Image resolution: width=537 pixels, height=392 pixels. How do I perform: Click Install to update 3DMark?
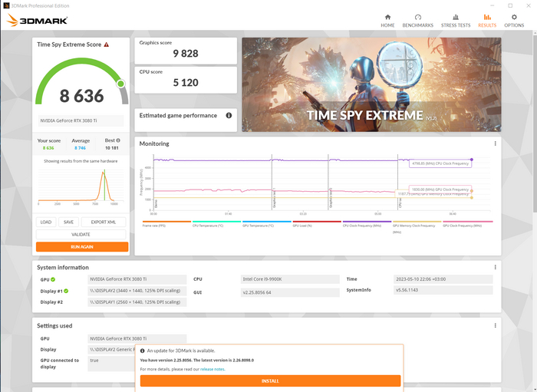coord(270,380)
